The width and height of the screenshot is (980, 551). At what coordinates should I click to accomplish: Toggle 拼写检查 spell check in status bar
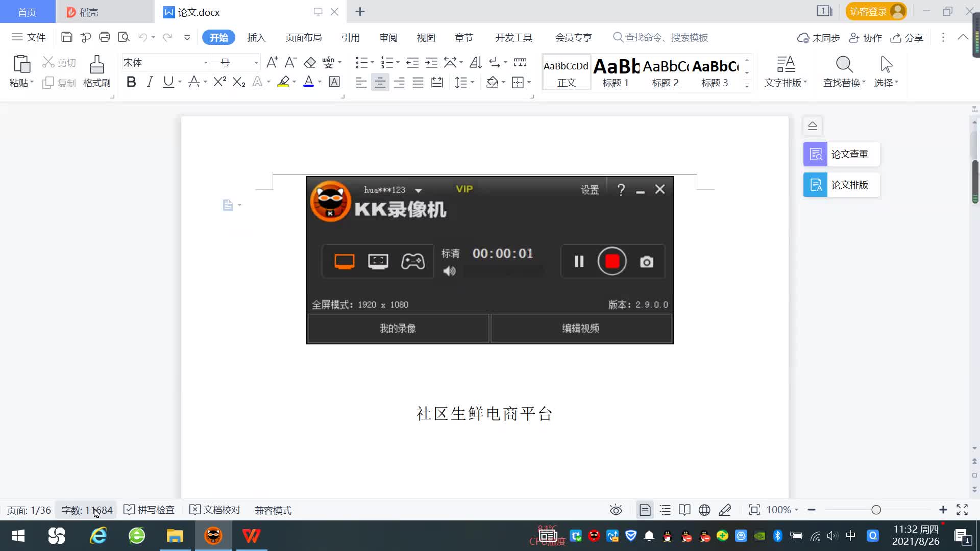149,510
